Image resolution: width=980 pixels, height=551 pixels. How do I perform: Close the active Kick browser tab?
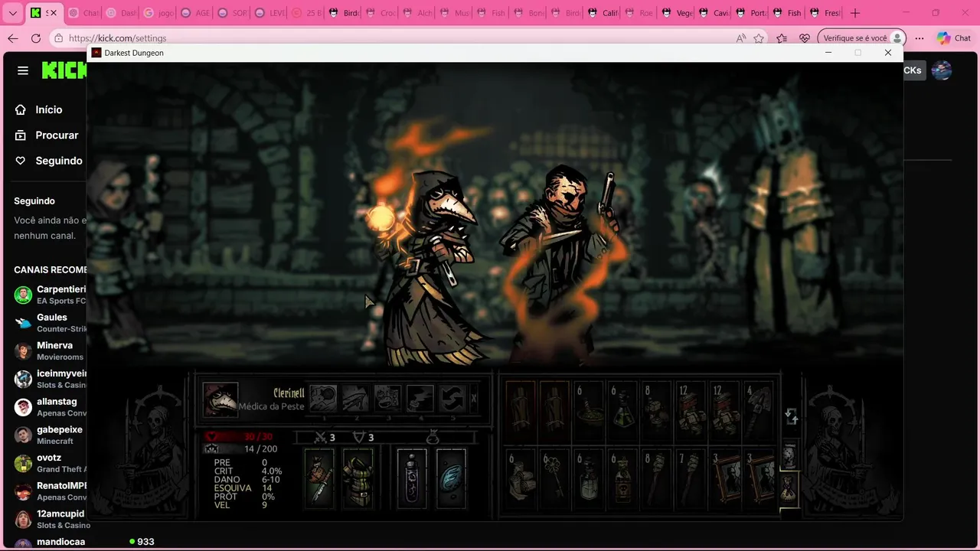point(53,13)
